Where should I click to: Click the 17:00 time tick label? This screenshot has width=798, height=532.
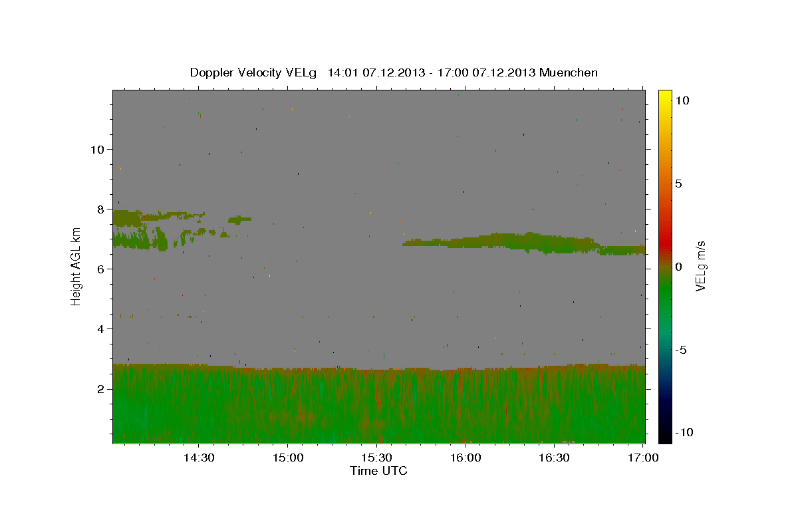[x=643, y=458]
